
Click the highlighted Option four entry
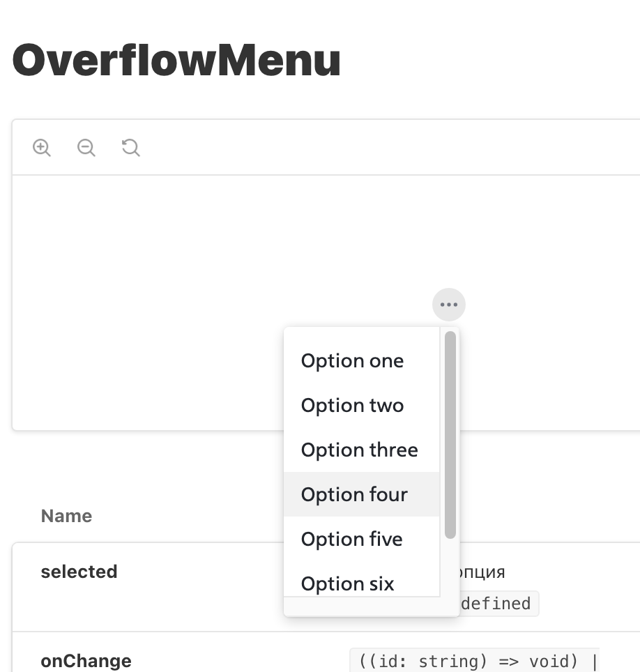point(353,494)
